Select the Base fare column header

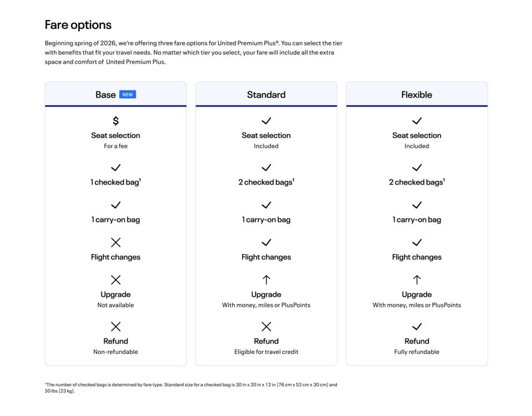105,95
